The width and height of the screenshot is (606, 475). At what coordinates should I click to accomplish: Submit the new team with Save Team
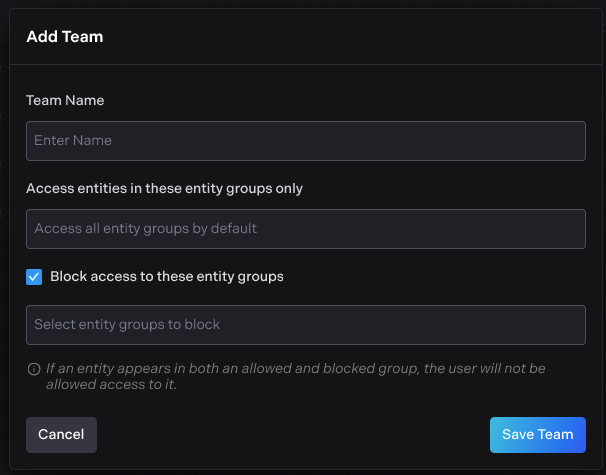tap(537, 435)
